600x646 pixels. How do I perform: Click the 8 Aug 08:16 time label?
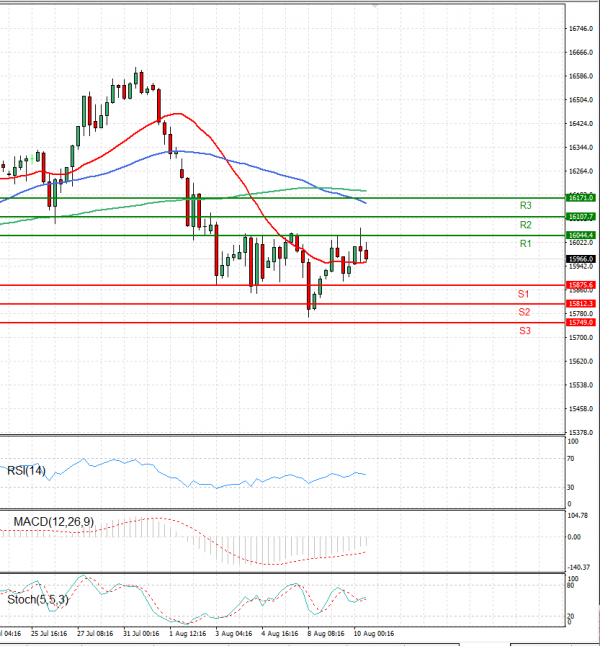pyautogui.click(x=326, y=634)
